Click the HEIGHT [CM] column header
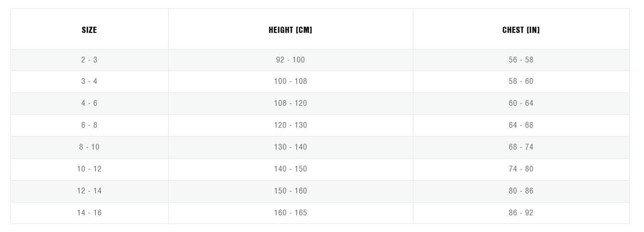 (x=291, y=30)
